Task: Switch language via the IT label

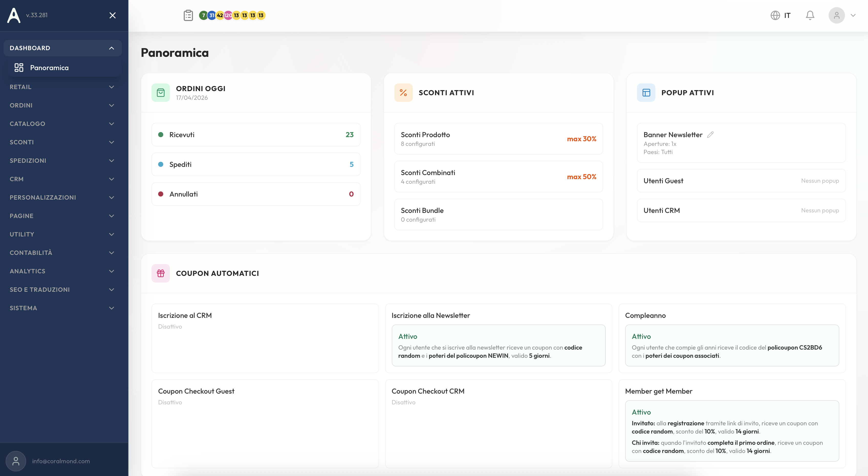Action: click(787, 15)
